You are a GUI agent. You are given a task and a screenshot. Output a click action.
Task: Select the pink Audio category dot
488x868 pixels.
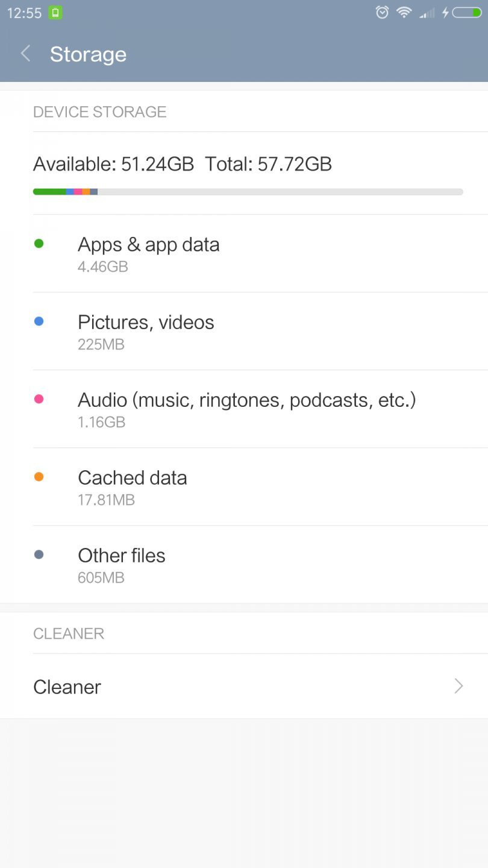tap(39, 398)
